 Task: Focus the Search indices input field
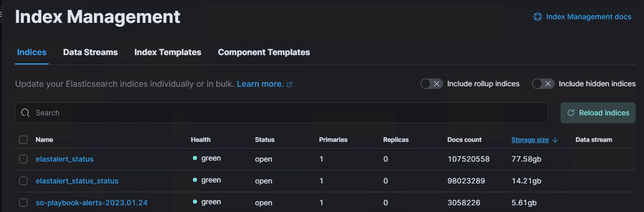pos(282,113)
